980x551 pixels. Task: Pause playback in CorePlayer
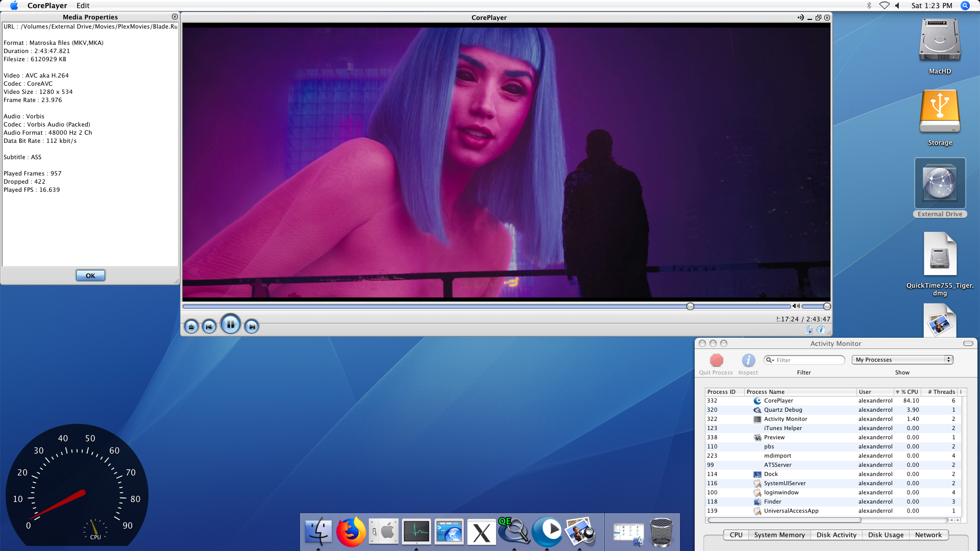[x=231, y=324]
